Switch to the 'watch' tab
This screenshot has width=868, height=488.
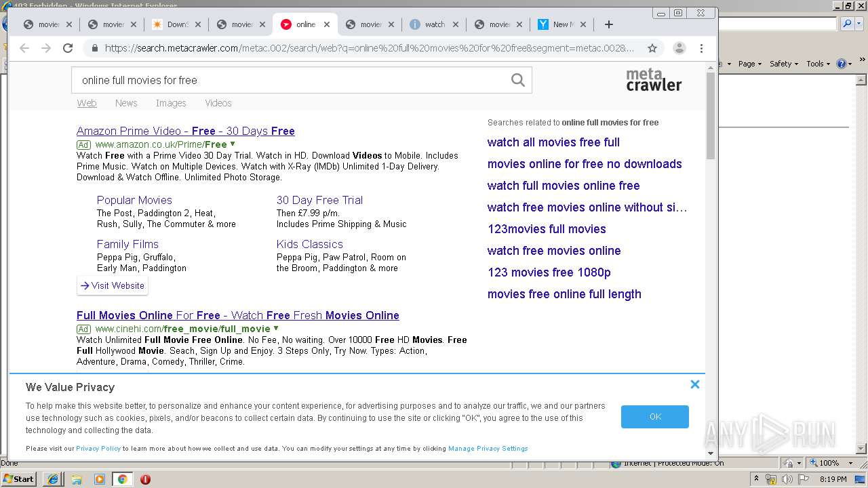click(434, 24)
